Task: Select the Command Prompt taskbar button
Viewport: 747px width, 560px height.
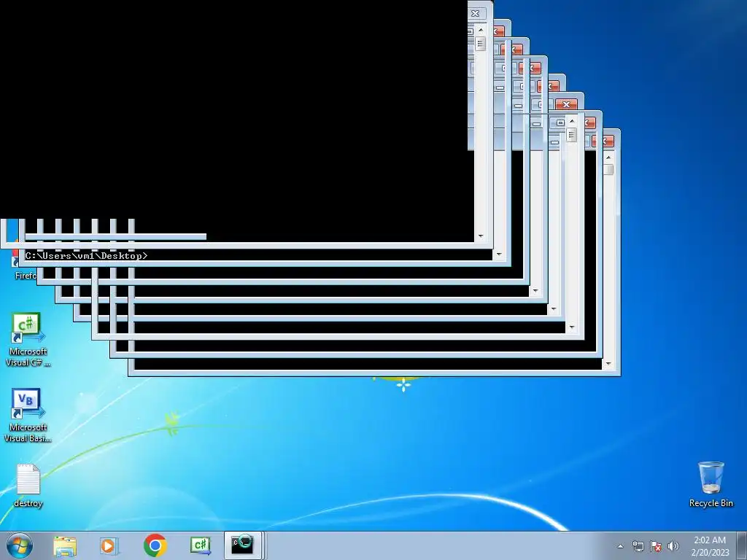Action: 242,545
